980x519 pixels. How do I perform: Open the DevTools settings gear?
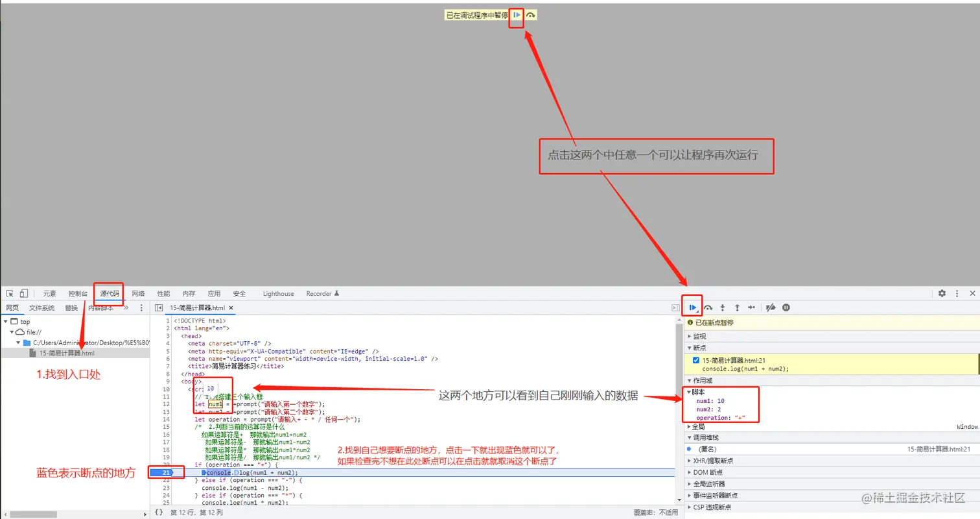click(x=941, y=293)
